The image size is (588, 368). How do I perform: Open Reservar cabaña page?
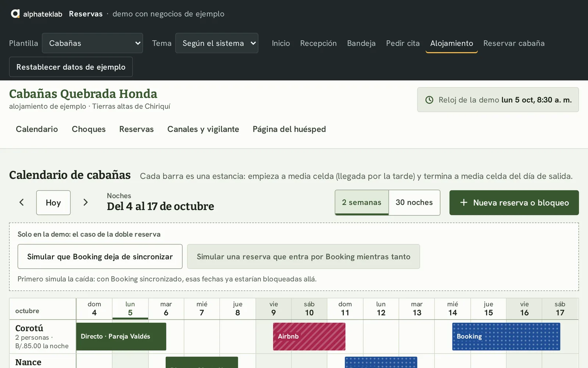point(514,43)
